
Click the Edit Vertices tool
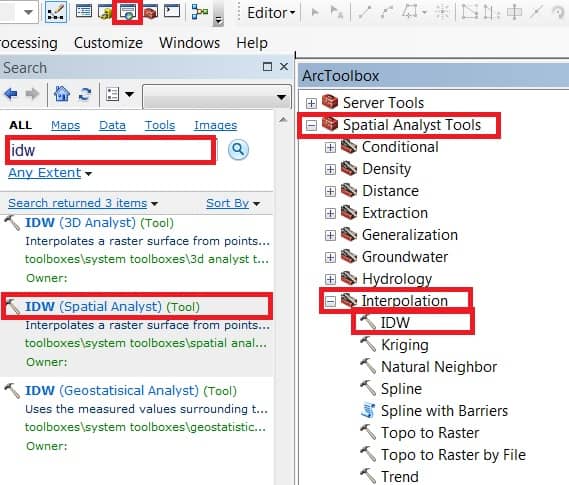[x=470, y=12]
